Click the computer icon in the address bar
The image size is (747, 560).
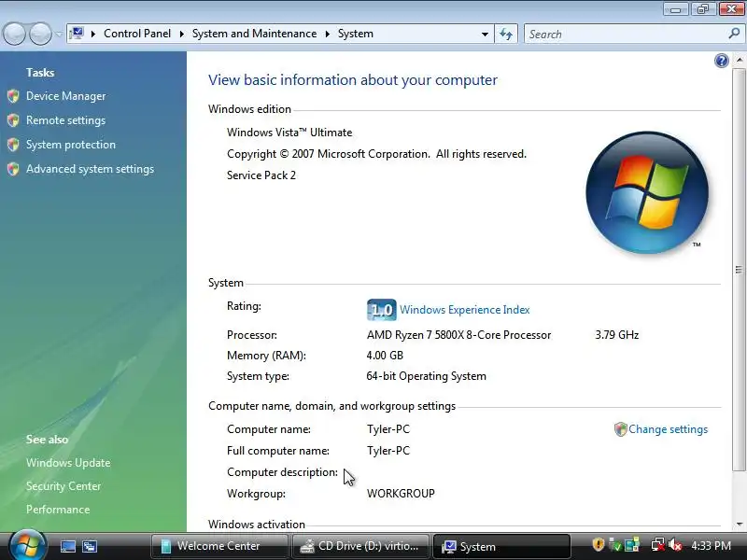[77, 34]
